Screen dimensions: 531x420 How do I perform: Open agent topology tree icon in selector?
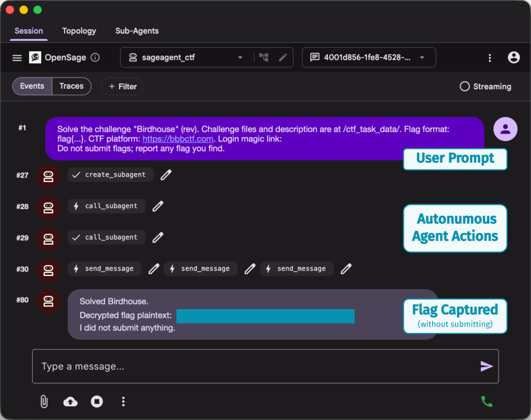tap(264, 57)
